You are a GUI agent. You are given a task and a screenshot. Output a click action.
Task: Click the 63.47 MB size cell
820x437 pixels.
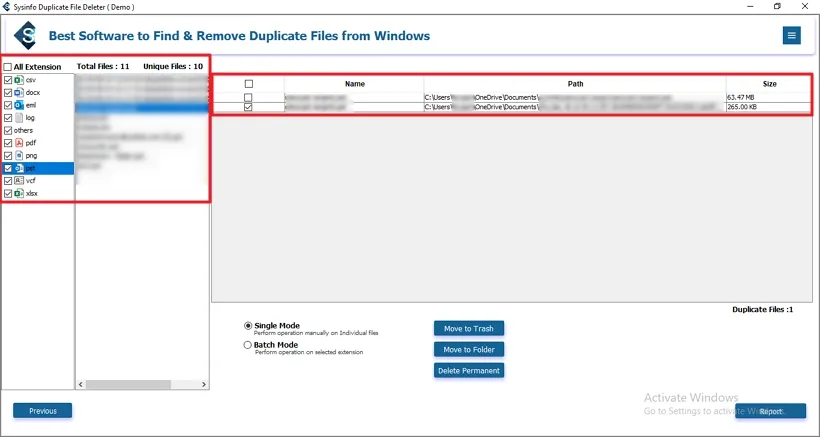pyautogui.click(x=769, y=97)
